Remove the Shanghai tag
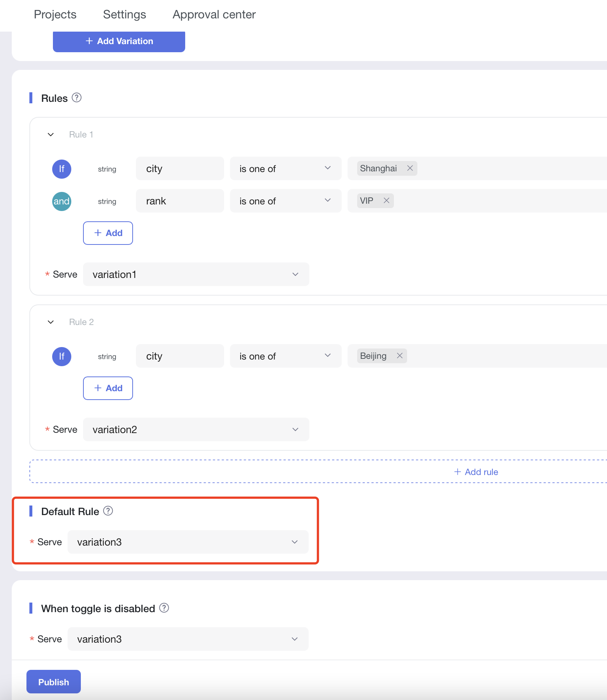 (x=410, y=168)
